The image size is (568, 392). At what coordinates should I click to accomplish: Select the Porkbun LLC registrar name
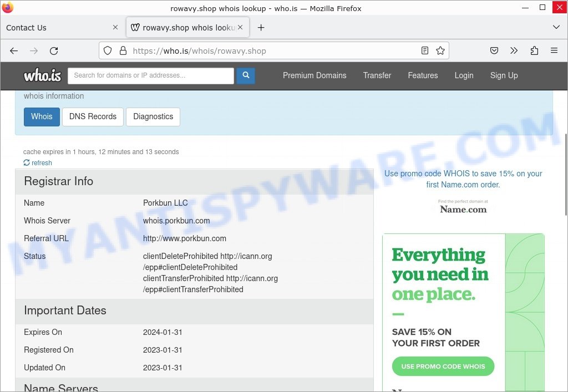pyautogui.click(x=165, y=203)
